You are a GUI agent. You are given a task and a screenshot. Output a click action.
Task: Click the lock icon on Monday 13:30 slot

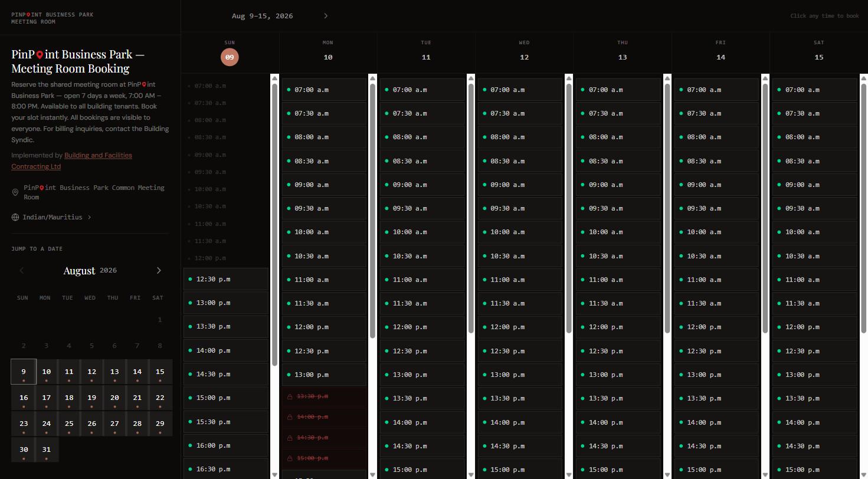[290, 396]
